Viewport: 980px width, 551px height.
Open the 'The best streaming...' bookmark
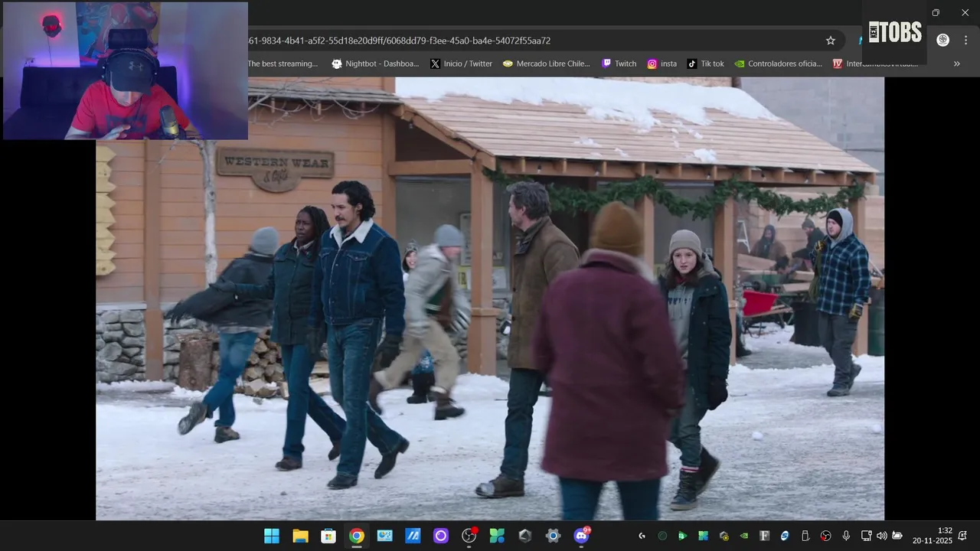tap(282, 64)
